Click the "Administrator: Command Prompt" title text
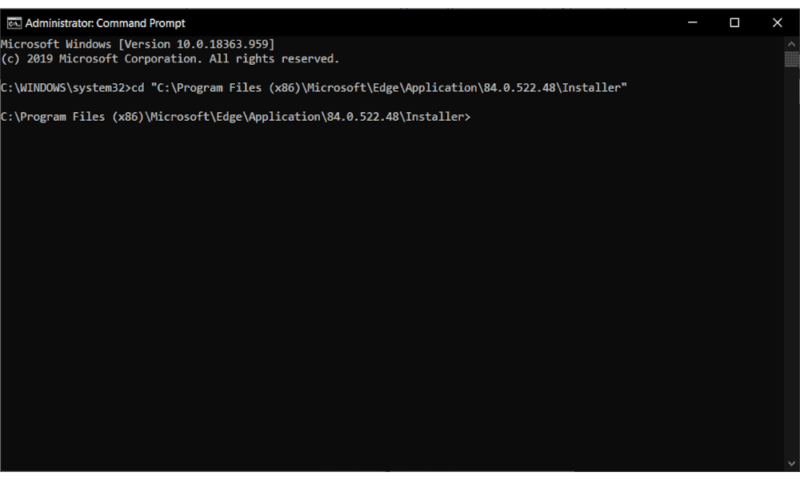The width and height of the screenshot is (800, 480). point(105,22)
